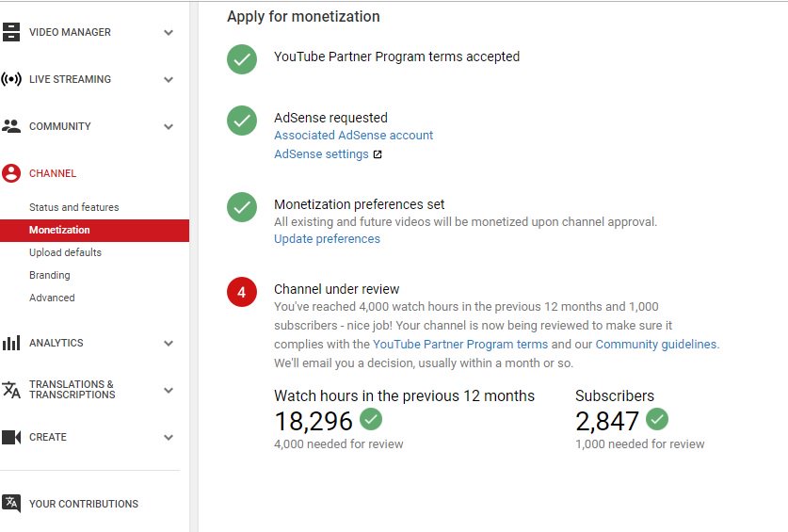Click the external link icon beside AdSense settings
This screenshot has width=788, height=532.
pyautogui.click(x=378, y=154)
